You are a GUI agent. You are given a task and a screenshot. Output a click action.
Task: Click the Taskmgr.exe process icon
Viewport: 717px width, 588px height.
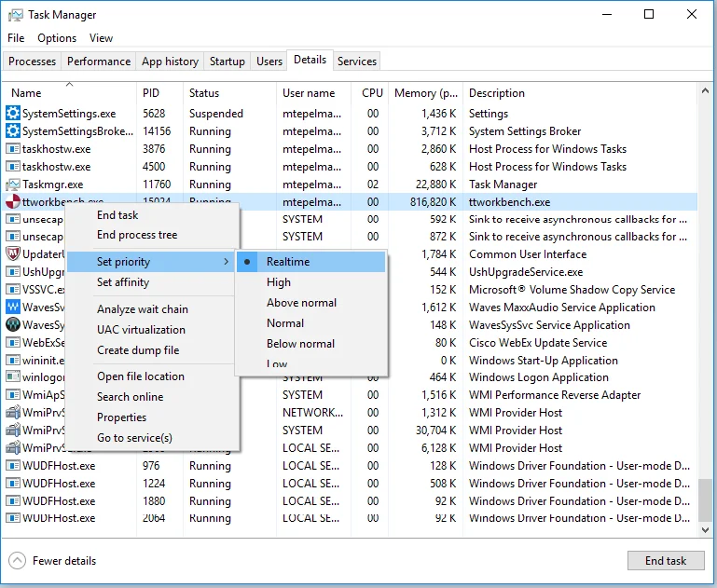tap(13, 185)
